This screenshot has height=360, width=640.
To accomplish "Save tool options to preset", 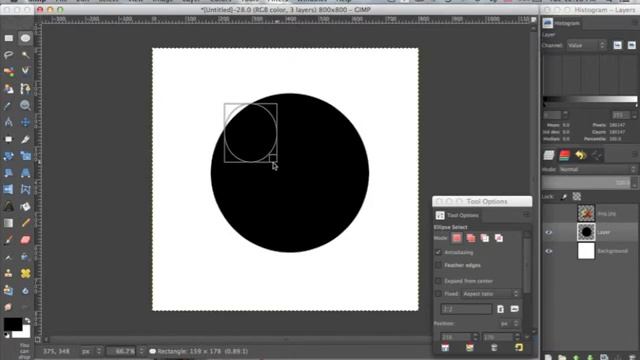I will [445, 348].
